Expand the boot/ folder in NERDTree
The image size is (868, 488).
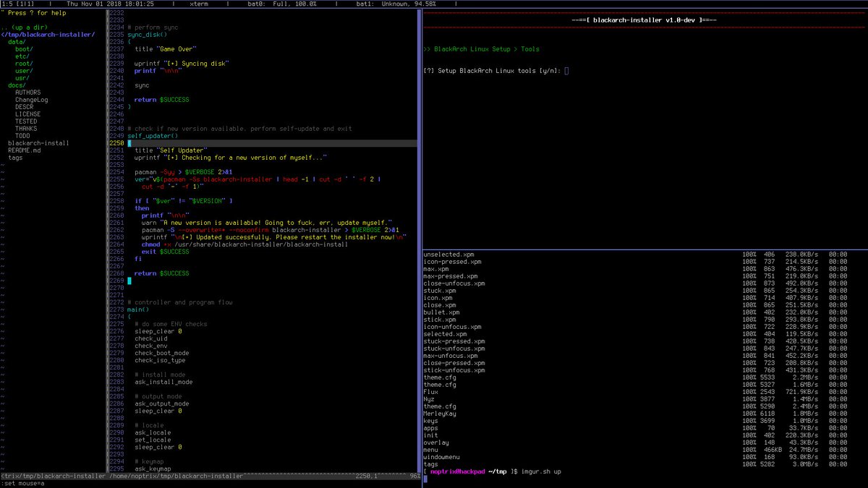coord(25,49)
